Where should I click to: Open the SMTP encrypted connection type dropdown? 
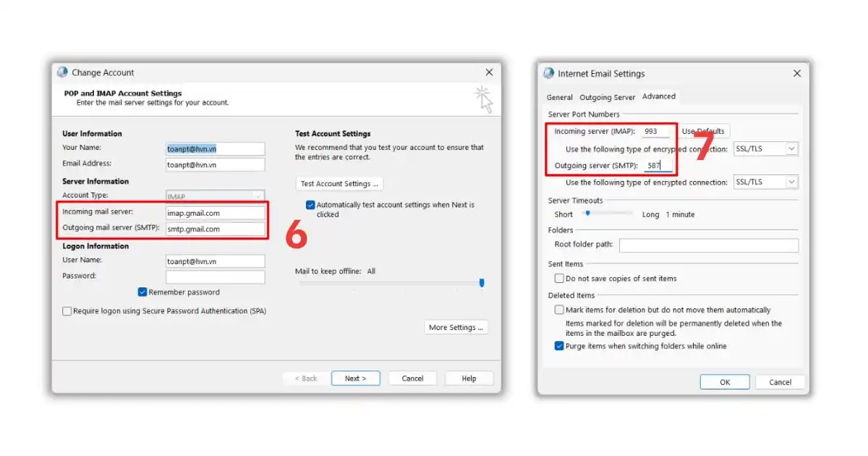(765, 182)
